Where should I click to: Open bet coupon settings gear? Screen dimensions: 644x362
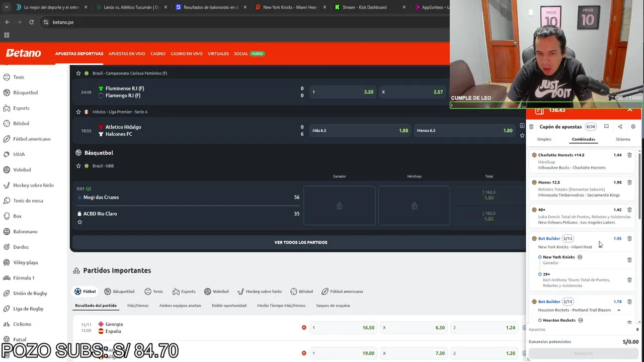(633, 127)
